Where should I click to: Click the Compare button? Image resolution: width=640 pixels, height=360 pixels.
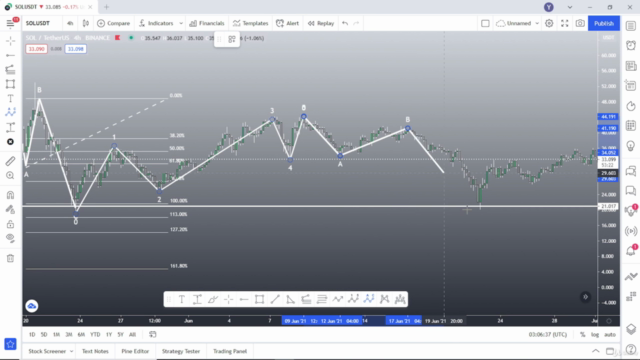pyautogui.click(x=113, y=23)
